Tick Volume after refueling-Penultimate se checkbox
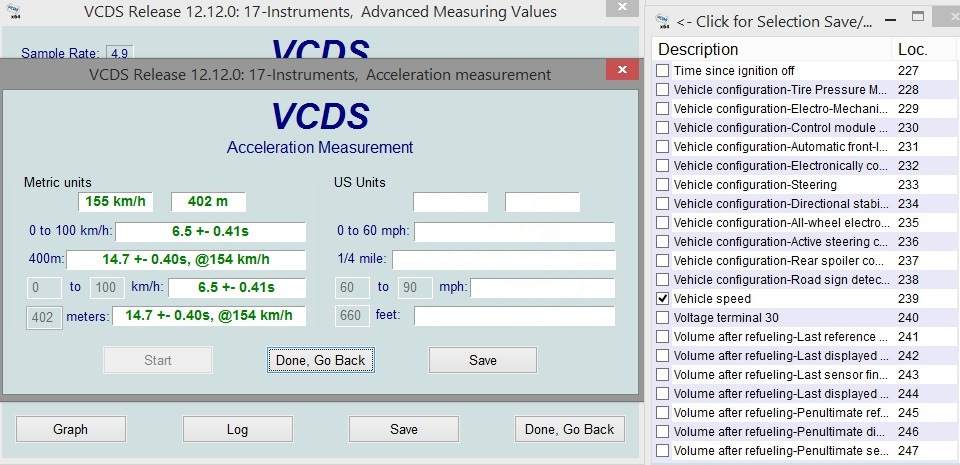This screenshot has height=465, width=960. (x=662, y=450)
